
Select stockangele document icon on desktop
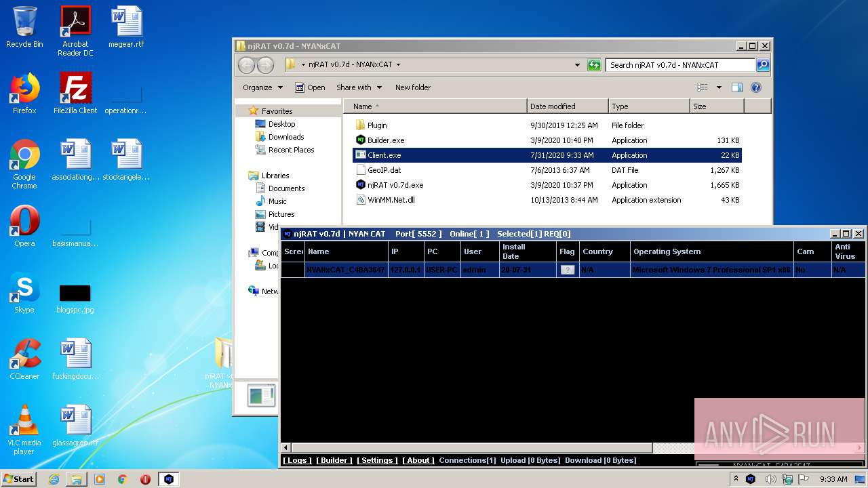pos(127,160)
